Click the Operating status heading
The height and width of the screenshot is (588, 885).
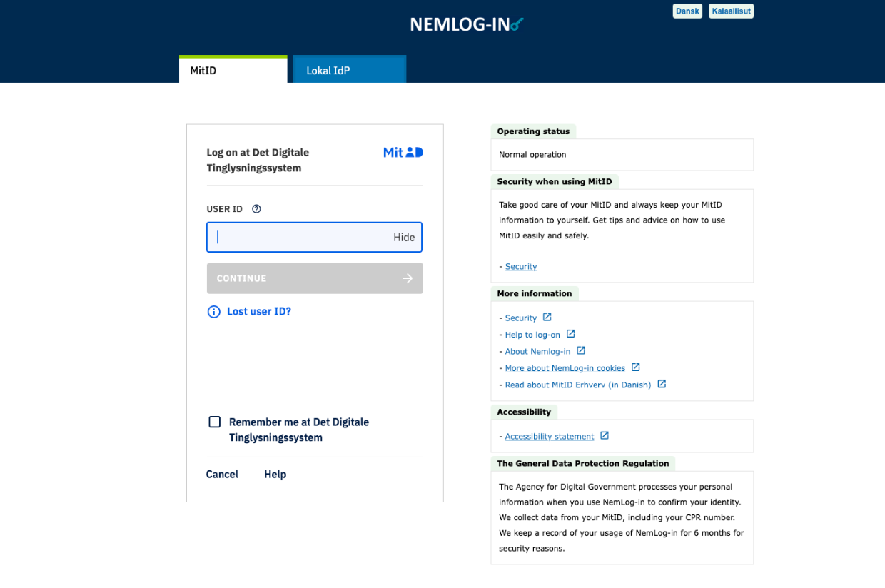point(533,131)
